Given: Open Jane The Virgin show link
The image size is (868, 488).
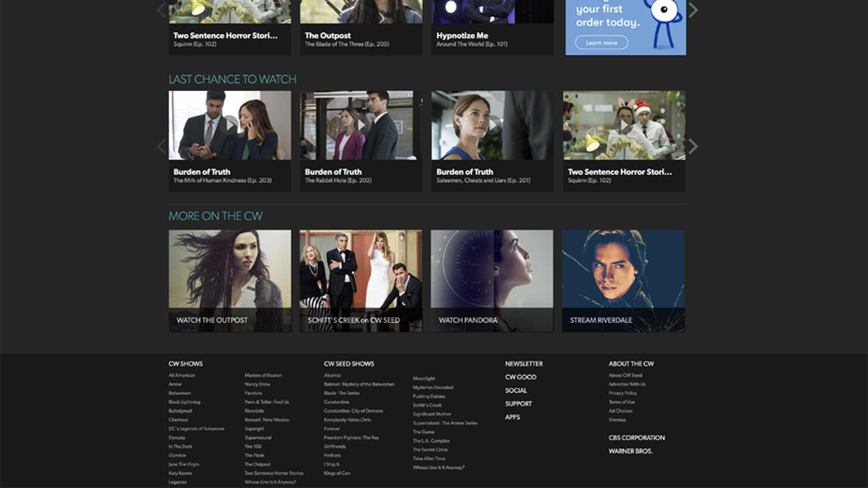Looking at the screenshot, I should pos(184,464).
